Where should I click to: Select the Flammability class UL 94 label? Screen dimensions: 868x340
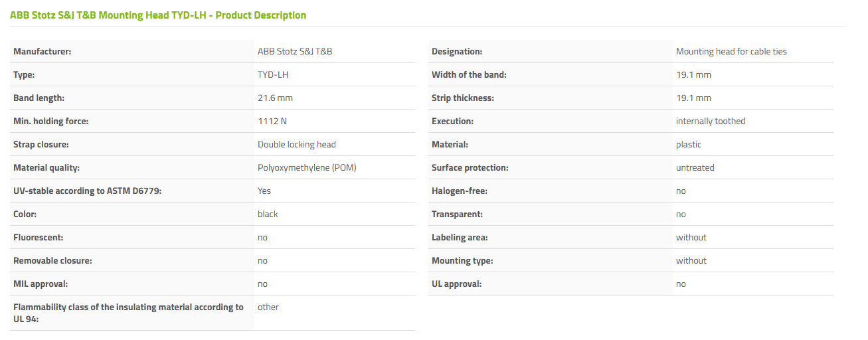(129, 313)
